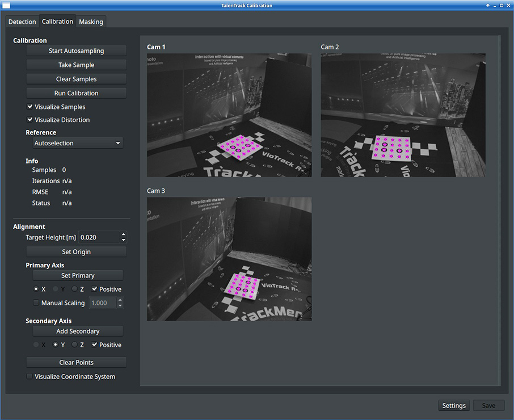Switch to the Detection tab
The width and height of the screenshot is (514, 420).
coord(22,22)
